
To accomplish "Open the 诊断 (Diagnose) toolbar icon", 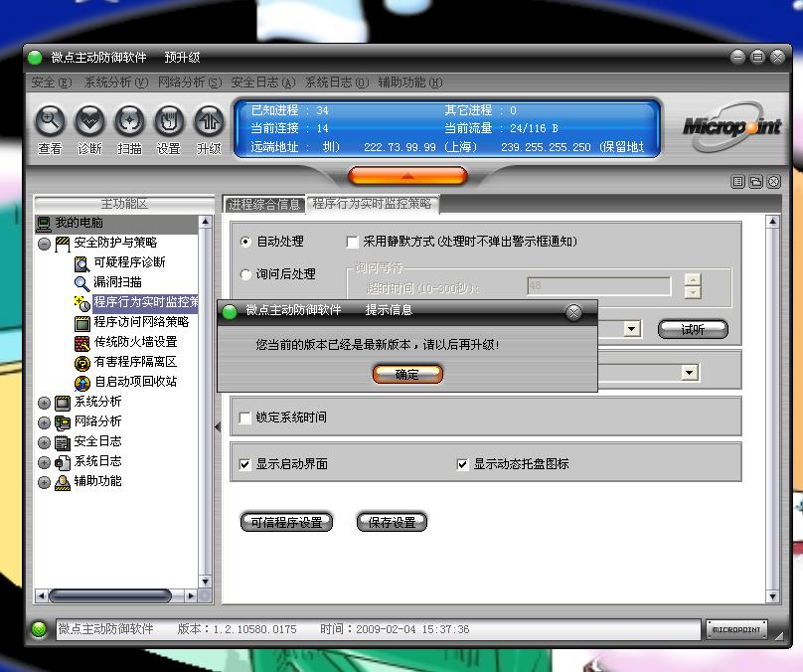I will coord(89,121).
